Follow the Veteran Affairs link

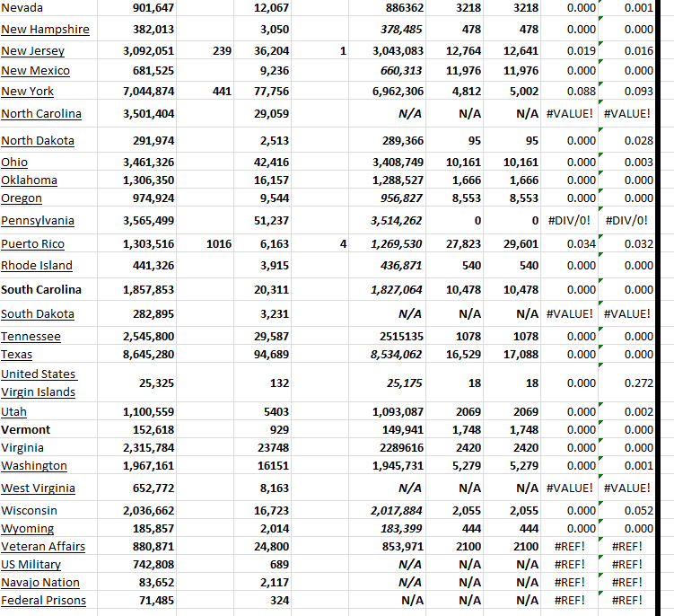[x=43, y=547]
